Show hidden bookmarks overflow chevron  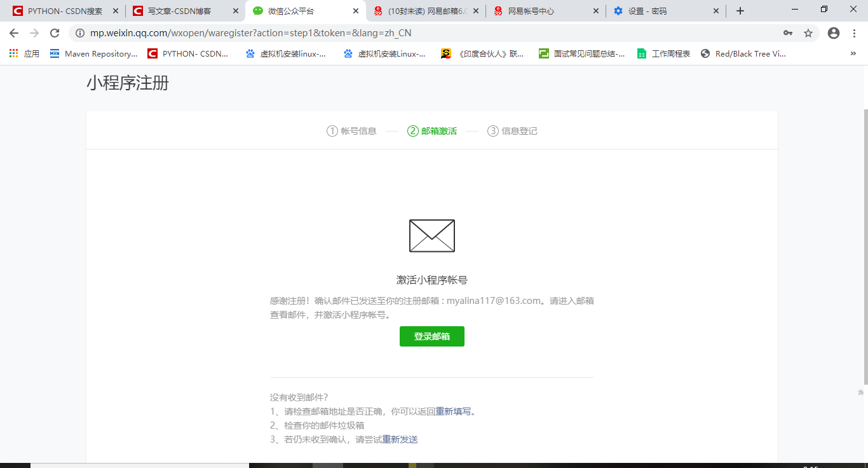click(x=853, y=54)
